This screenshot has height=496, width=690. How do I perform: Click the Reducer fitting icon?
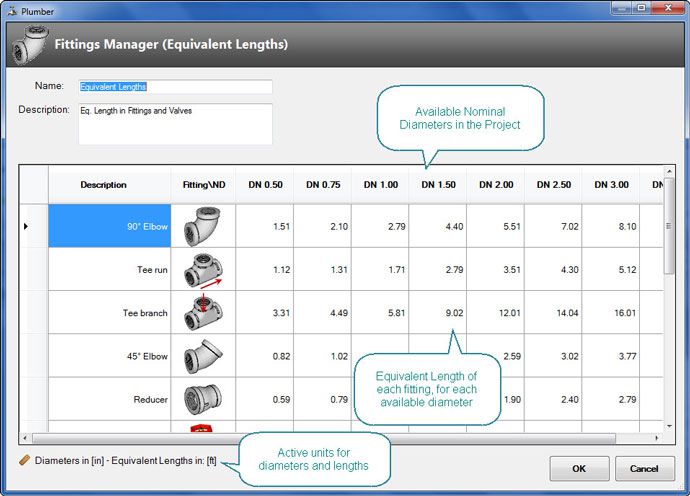204,399
